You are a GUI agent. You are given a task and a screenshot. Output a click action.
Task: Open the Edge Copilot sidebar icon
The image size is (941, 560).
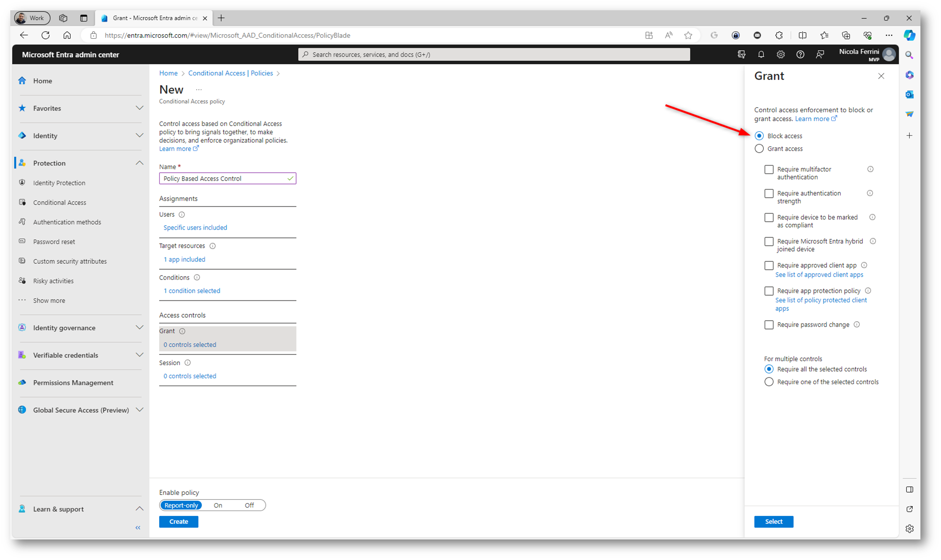[x=909, y=35]
